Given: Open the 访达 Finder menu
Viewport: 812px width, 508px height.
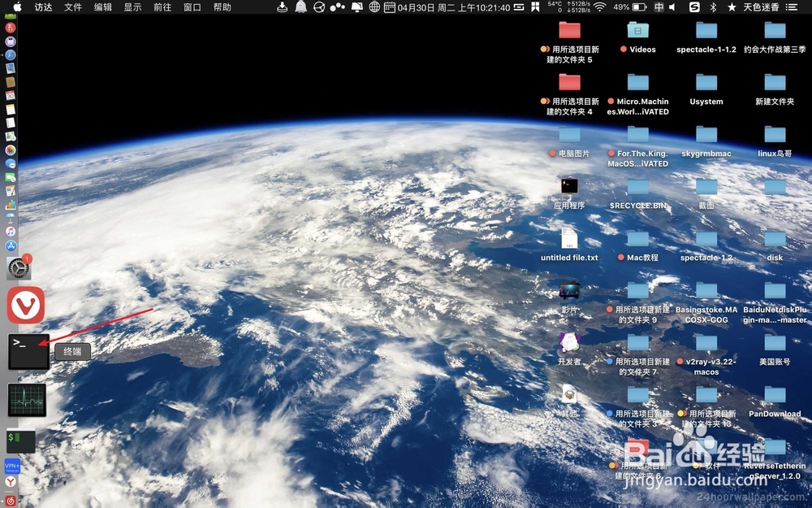Looking at the screenshot, I should pos(44,7).
